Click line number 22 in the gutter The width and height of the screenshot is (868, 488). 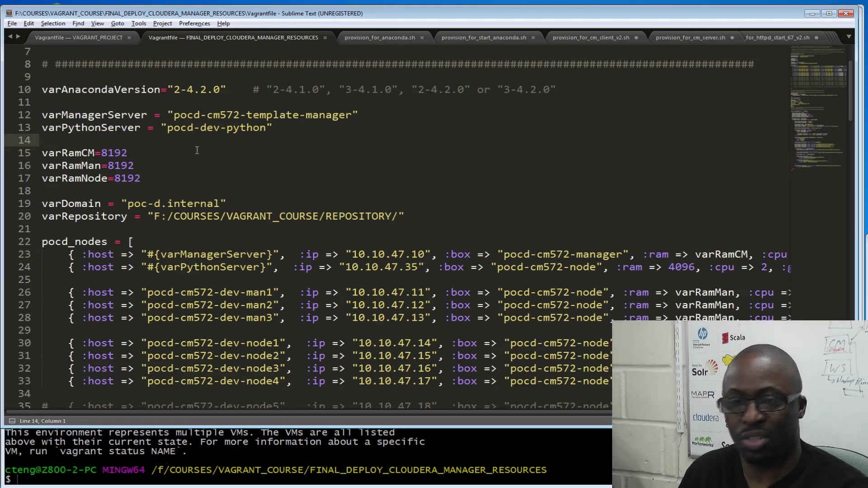coord(24,242)
